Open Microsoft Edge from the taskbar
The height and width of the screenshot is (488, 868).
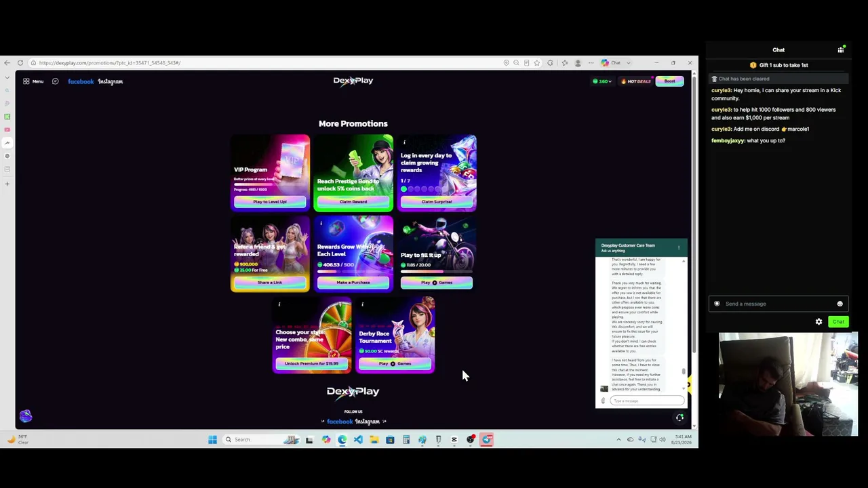pyautogui.click(x=342, y=440)
